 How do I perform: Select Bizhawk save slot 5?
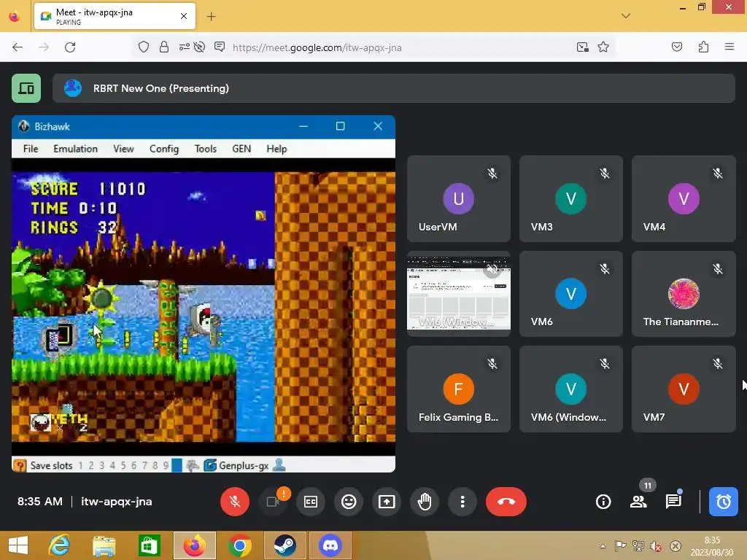coord(123,466)
